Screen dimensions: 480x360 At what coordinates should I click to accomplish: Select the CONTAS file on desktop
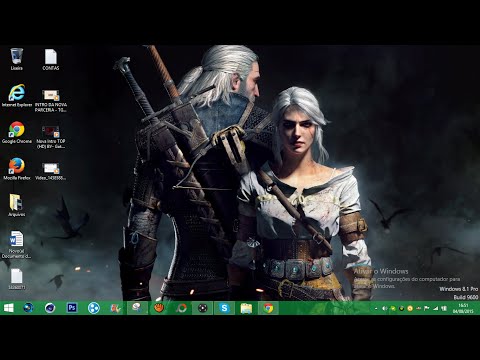click(x=51, y=59)
